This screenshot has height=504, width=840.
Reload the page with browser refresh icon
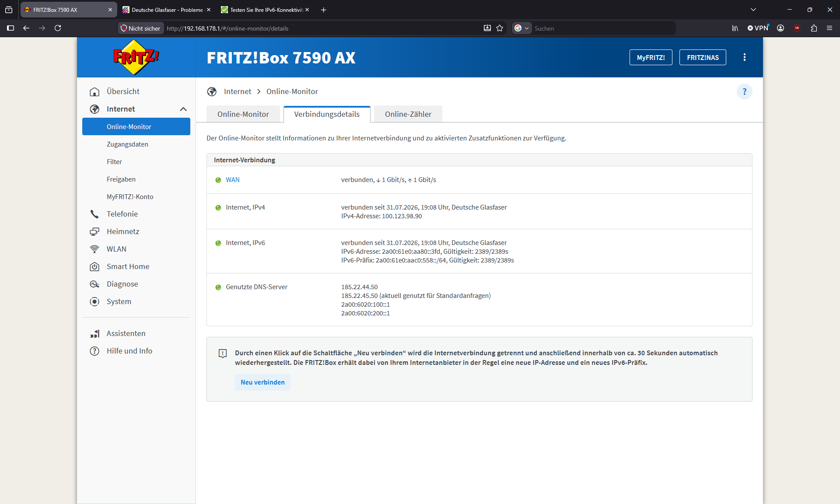(58, 28)
